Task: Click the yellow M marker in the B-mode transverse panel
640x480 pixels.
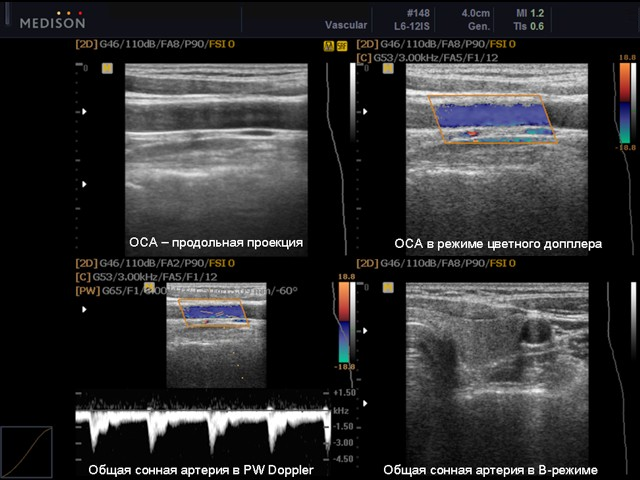Action: tap(388, 288)
